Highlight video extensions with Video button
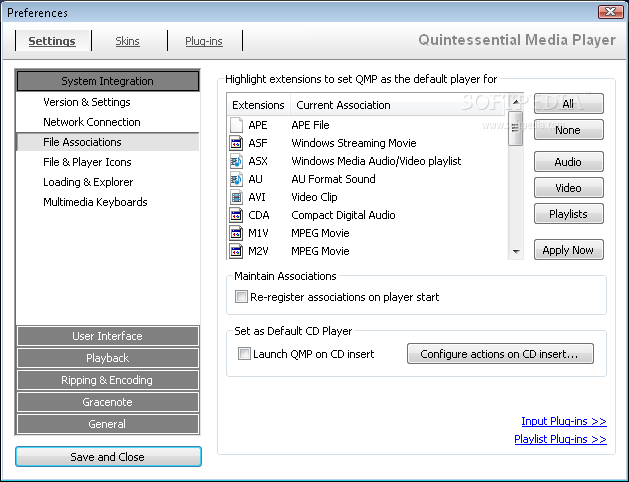629x482 pixels. click(568, 188)
